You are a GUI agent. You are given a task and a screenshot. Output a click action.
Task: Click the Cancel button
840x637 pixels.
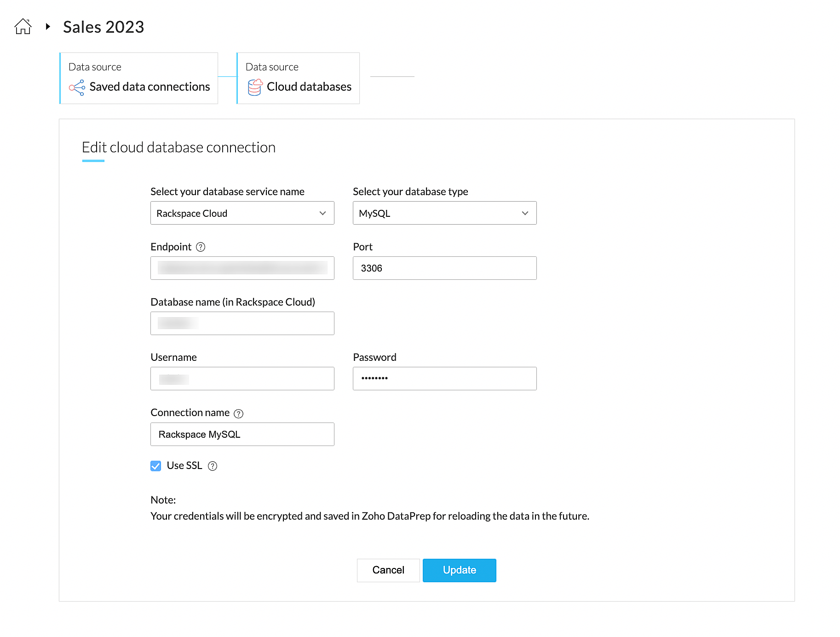(x=388, y=570)
